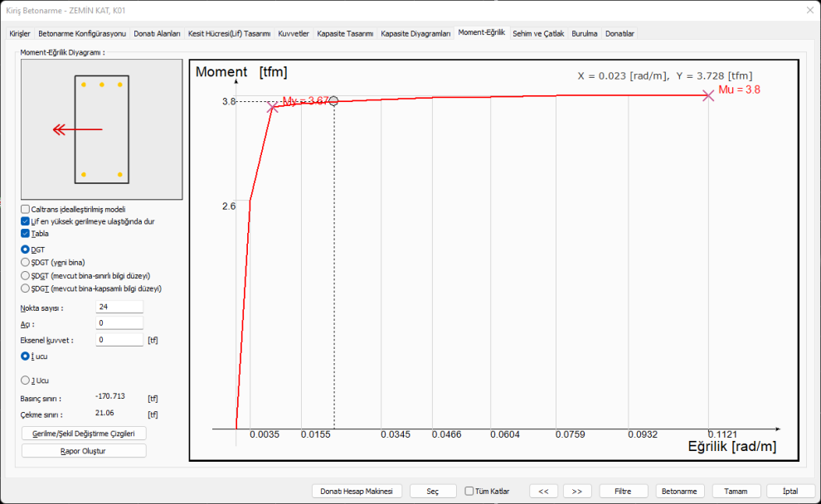The width and height of the screenshot is (821, 504).
Task: Open the Donatı Alanları tab
Action: tap(157, 34)
